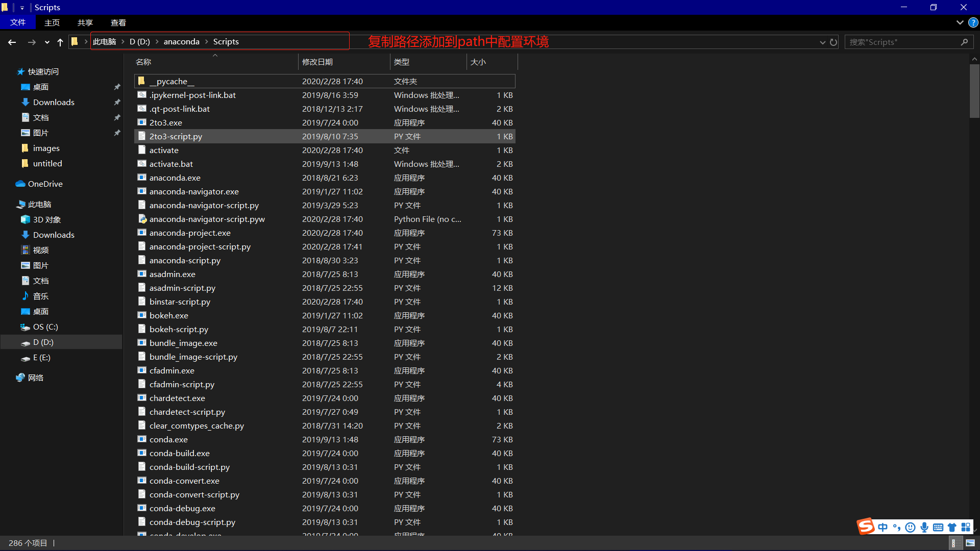Open the 文件 menu
Screen dimensions: 980x551
click(x=18, y=22)
